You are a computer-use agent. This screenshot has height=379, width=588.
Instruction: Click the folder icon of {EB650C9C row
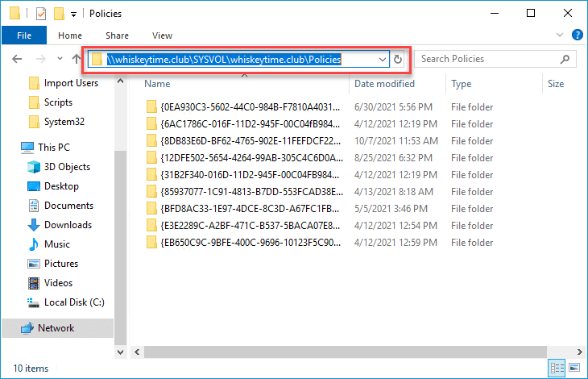[151, 243]
